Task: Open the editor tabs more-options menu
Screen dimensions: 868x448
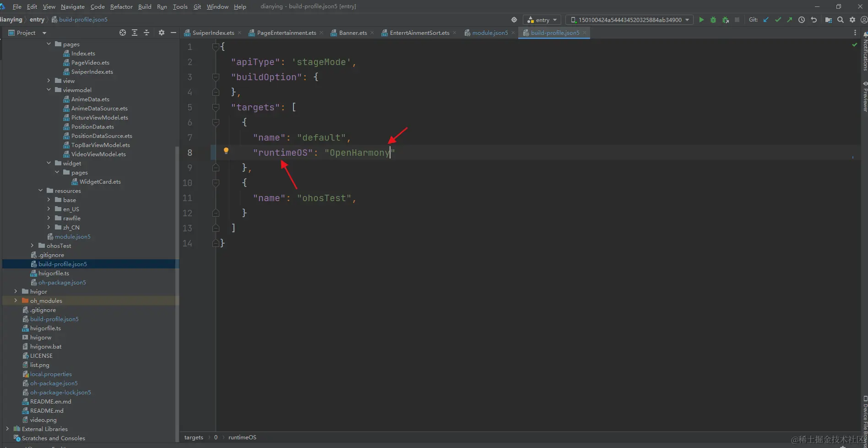Action: tap(855, 33)
